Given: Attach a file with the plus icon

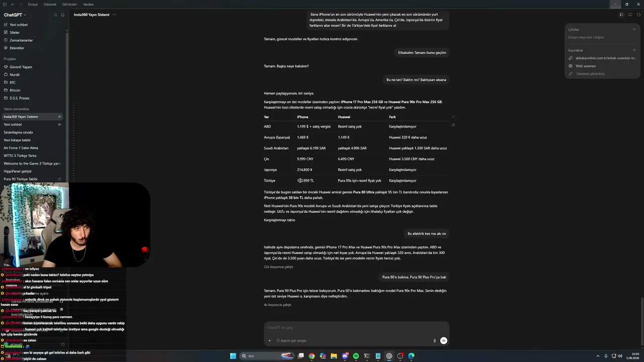Looking at the screenshot, I should [x=269, y=340].
